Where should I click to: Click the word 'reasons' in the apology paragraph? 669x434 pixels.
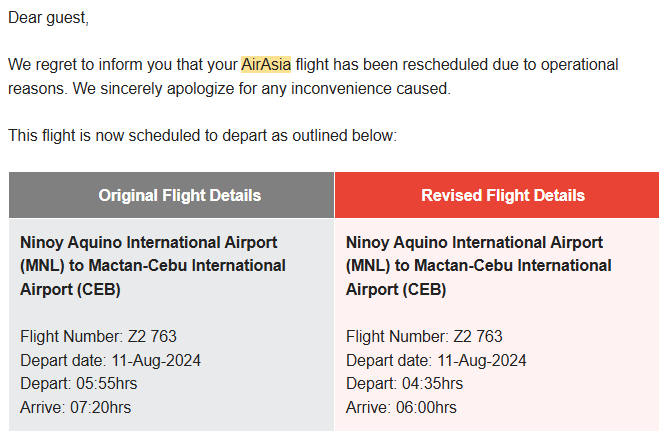pyautogui.click(x=37, y=89)
